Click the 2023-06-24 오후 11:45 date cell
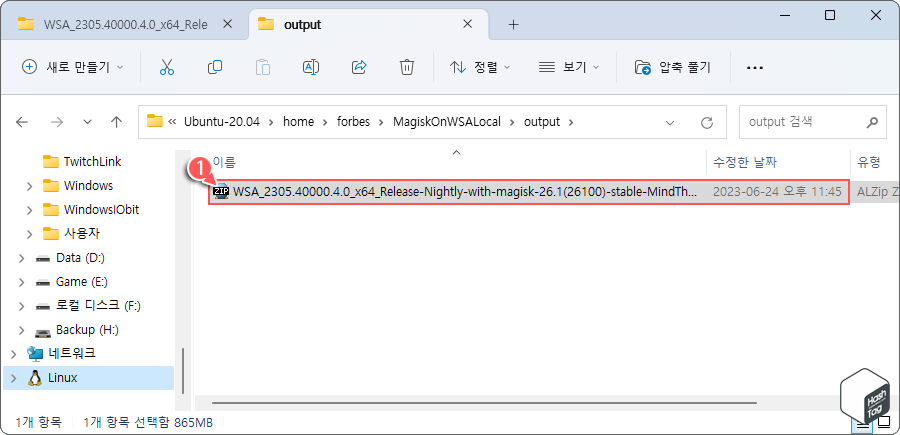Viewport: 900px width, 435px height. pyautogui.click(x=777, y=192)
